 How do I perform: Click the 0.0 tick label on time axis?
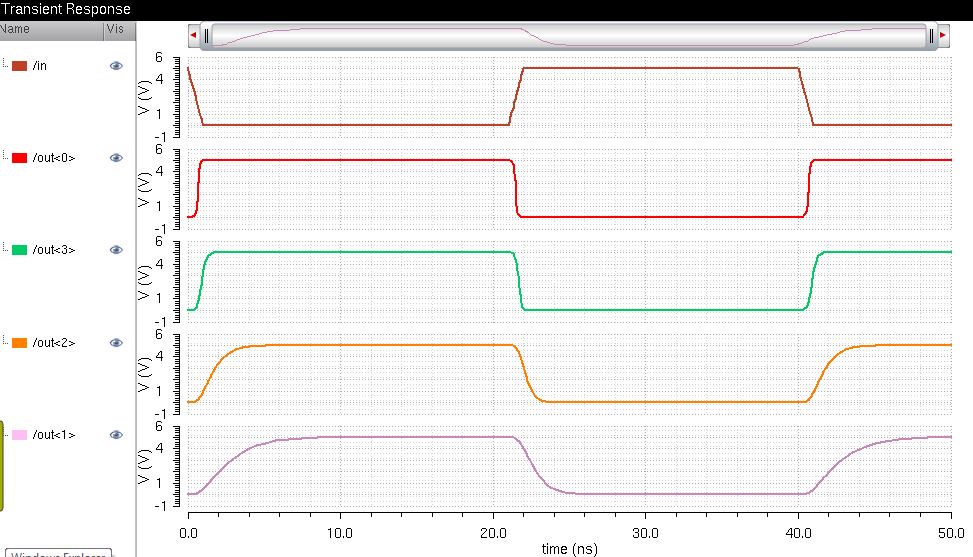tap(189, 533)
